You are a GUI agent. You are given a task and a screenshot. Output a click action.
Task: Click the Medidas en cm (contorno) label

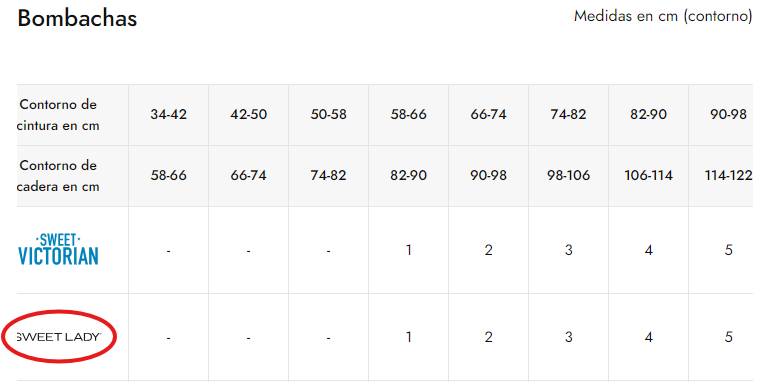(x=663, y=16)
